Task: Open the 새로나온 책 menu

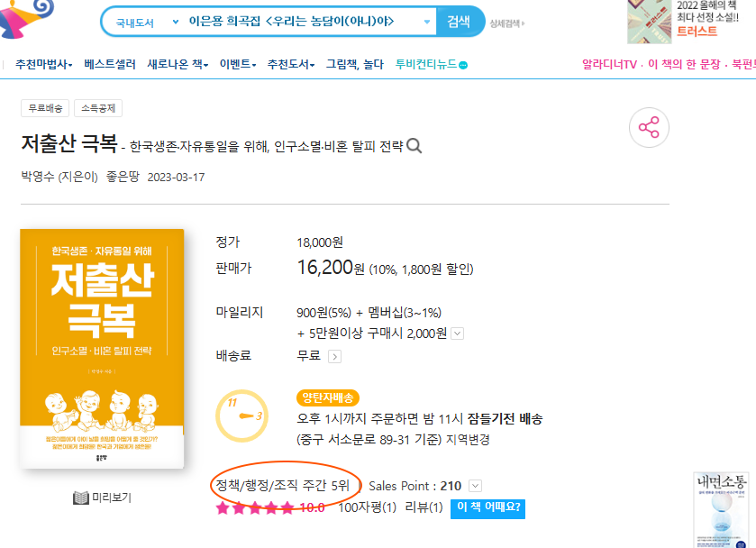Action: coord(178,64)
